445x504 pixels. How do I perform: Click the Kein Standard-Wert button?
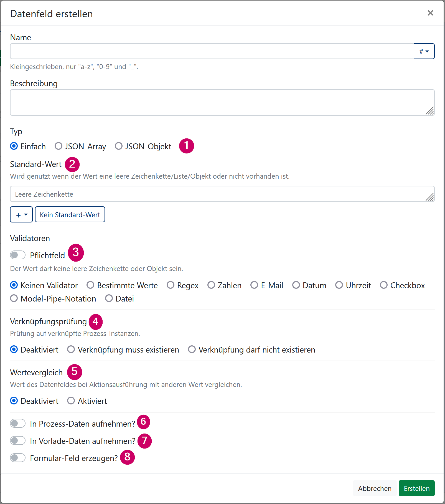[70, 214]
